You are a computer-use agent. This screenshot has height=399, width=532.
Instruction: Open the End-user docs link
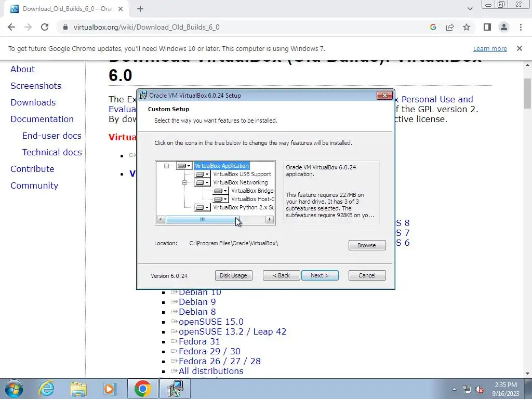(x=52, y=136)
